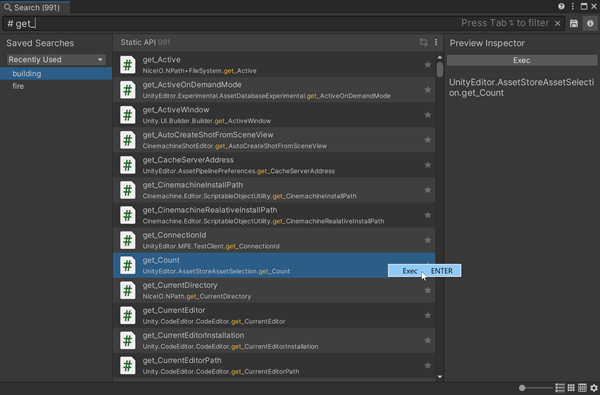Open window options kebab menu in title bar
This screenshot has width=600, height=395.
point(572,7)
